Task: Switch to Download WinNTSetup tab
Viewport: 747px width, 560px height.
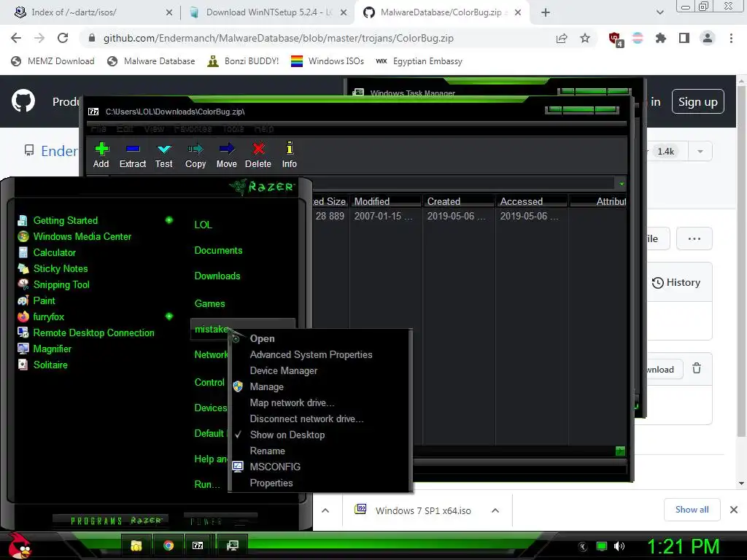Action: click(x=269, y=12)
